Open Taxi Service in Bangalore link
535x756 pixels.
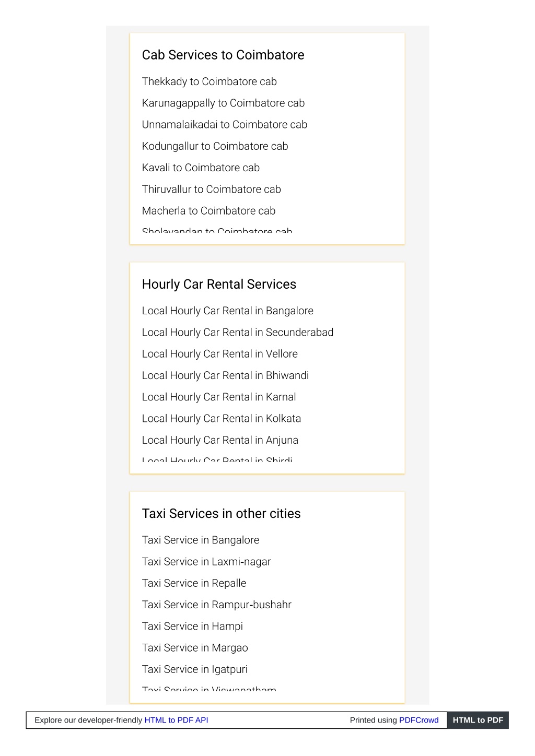(200, 540)
